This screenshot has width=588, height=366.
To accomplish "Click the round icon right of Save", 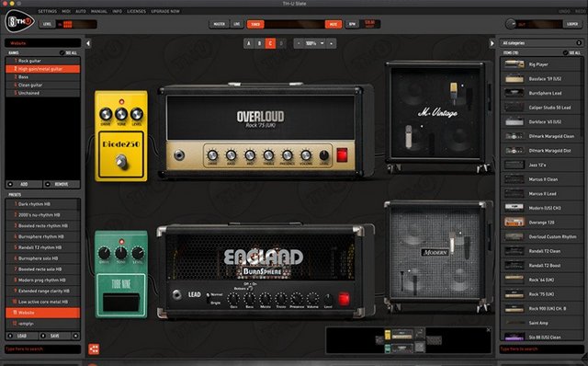I will 75,336.
